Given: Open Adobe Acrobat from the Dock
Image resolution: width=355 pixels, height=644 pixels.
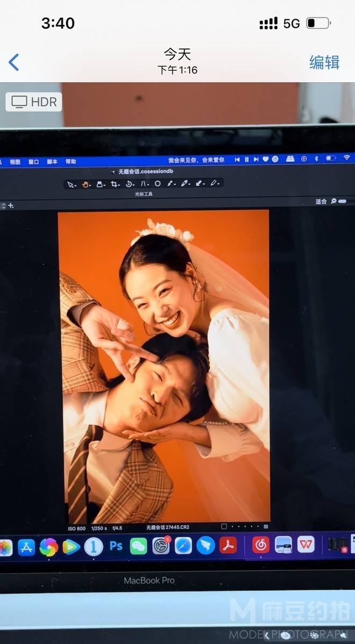Looking at the screenshot, I should tap(228, 545).
